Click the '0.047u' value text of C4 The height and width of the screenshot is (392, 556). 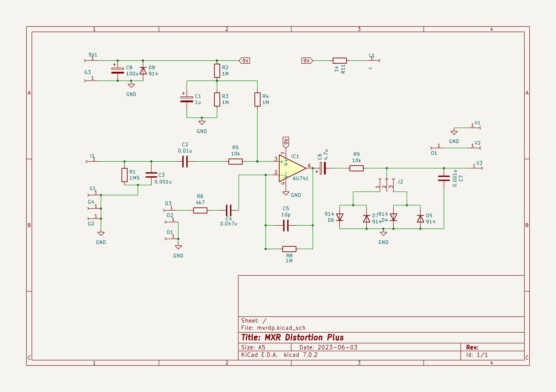[x=228, y=224]
